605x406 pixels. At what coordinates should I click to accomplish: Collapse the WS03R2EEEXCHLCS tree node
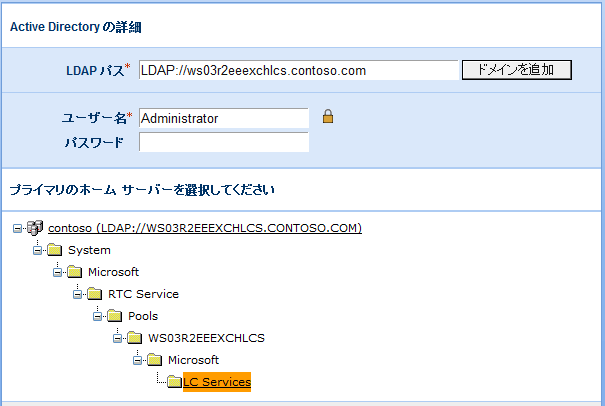[x=118, y=338]
